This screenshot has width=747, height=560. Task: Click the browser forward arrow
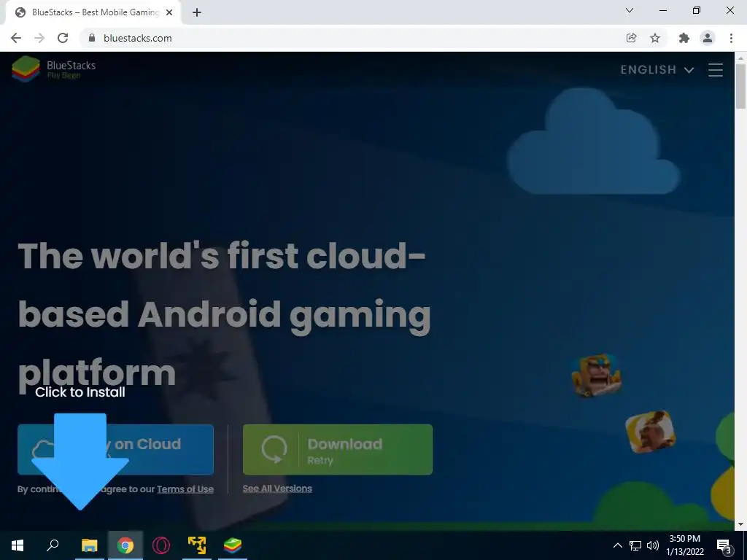[39, 38]
